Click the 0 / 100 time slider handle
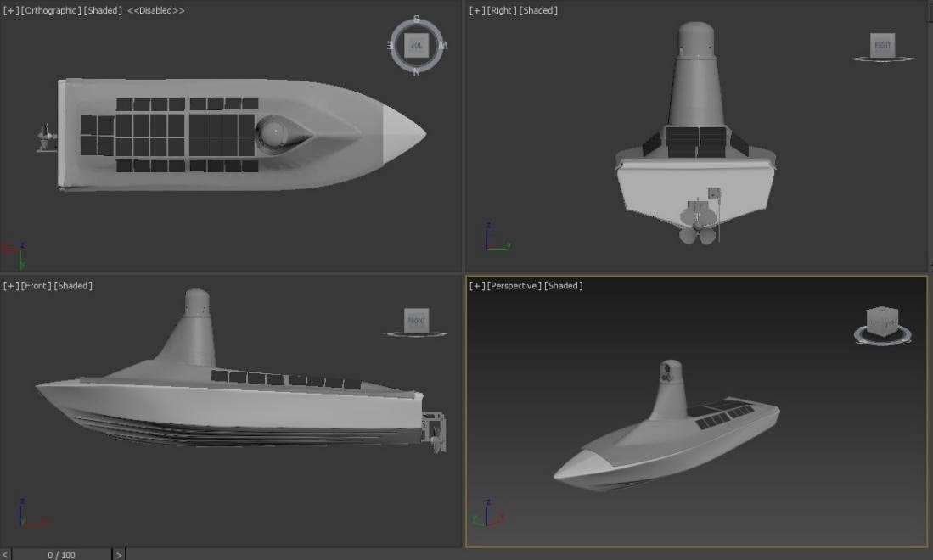The height and width of the screenshot is (560, 933). (x=61, y=554)
